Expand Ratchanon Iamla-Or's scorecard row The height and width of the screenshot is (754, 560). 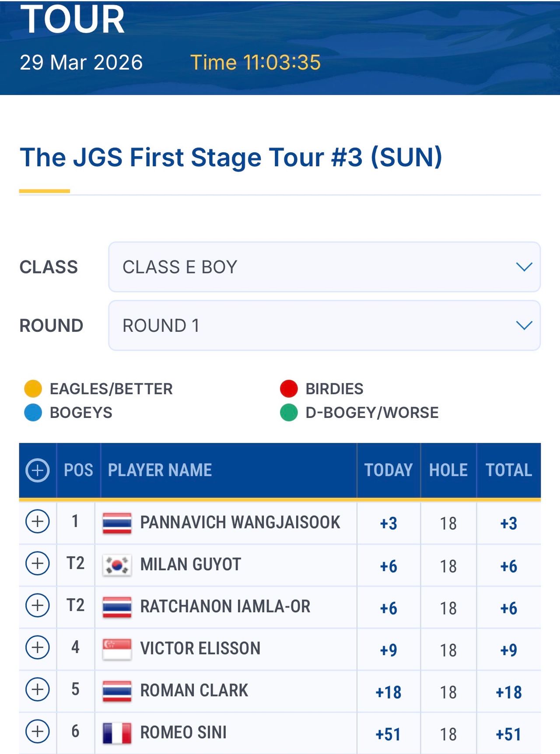pos(38,605)
